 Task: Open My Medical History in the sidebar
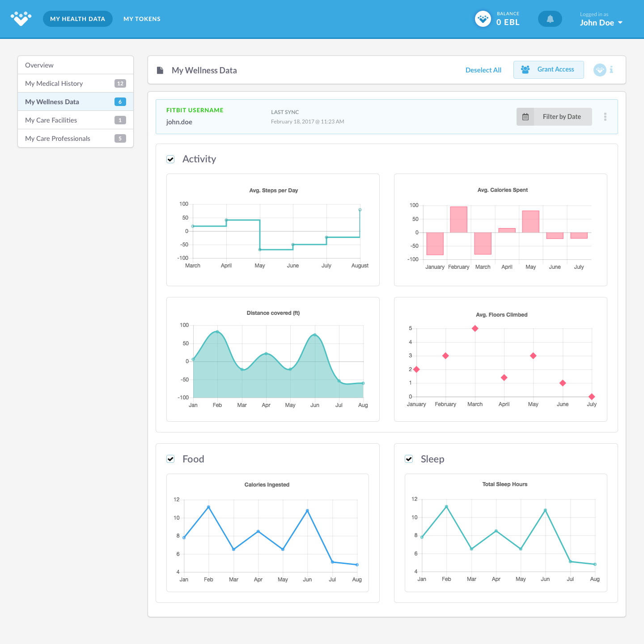[x=76, y=84]
